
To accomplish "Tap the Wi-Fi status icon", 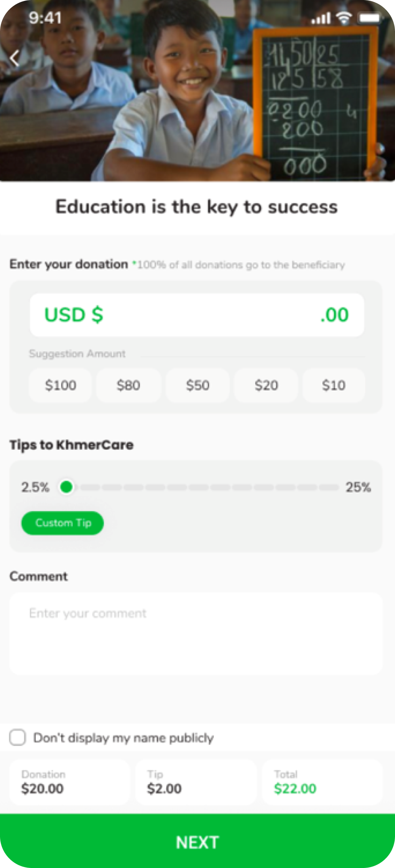I will 344,18.
